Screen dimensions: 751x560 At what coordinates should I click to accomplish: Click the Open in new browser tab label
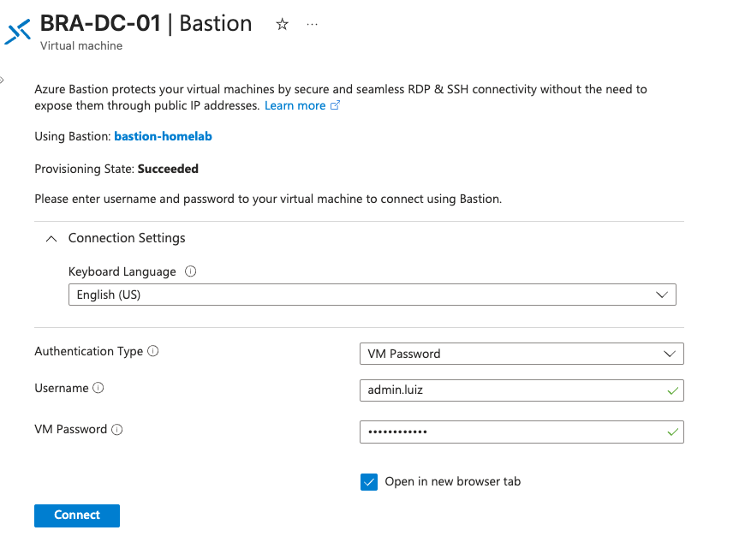pyautogui.click(x=452, y=482)
